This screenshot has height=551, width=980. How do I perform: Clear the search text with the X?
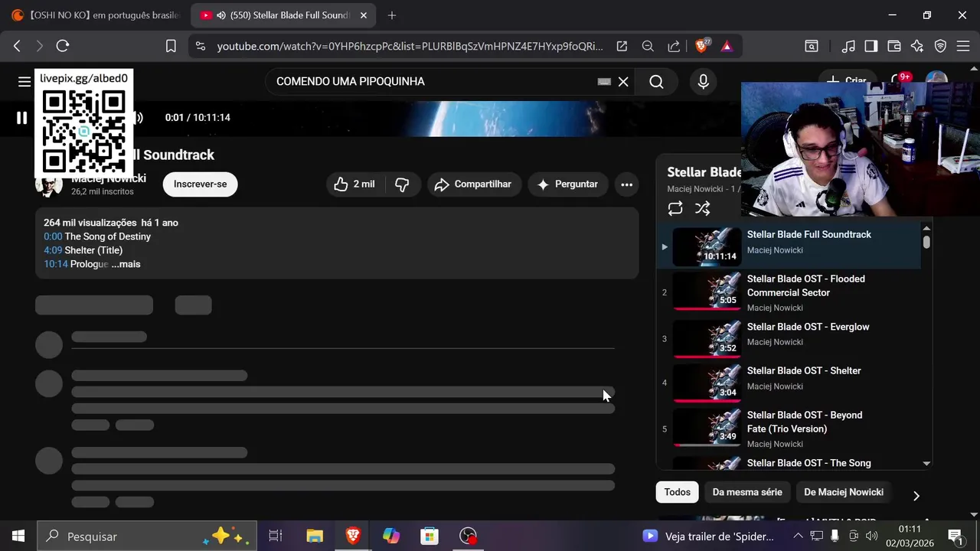point(623,82)
